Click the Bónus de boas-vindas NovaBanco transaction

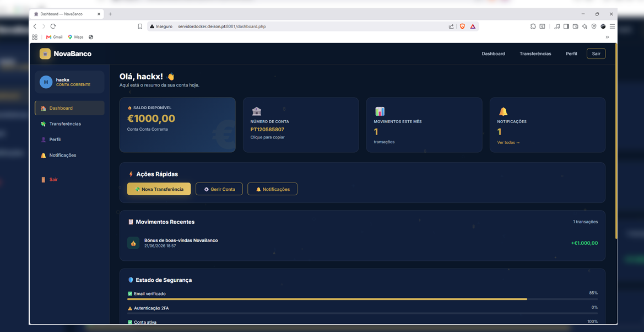pyautogui.click(x=362, y=243)
